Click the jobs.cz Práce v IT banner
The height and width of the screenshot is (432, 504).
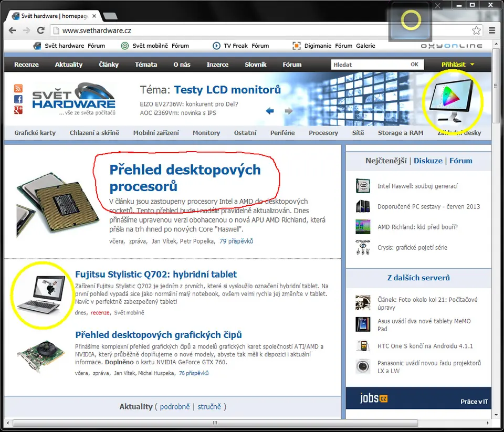coord(418,398)
